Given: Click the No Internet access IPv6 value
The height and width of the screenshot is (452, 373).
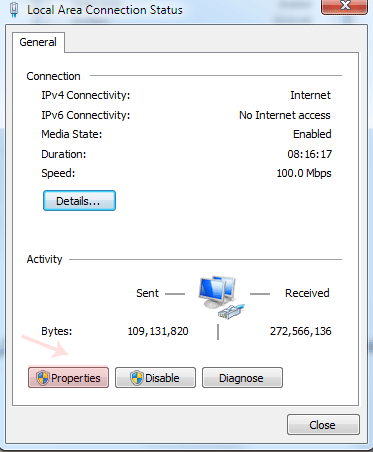Looking at the screenshot, I should click(x=285, y=115).
